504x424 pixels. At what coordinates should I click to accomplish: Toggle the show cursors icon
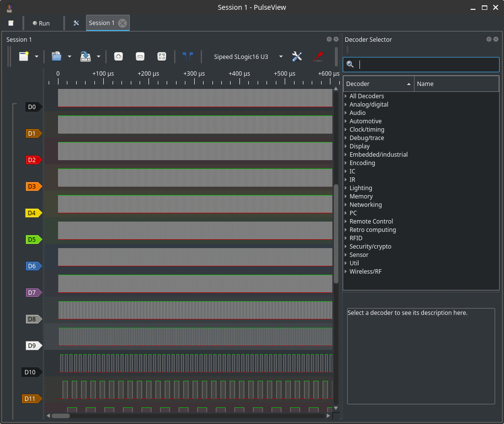click(x=187, y=57)
